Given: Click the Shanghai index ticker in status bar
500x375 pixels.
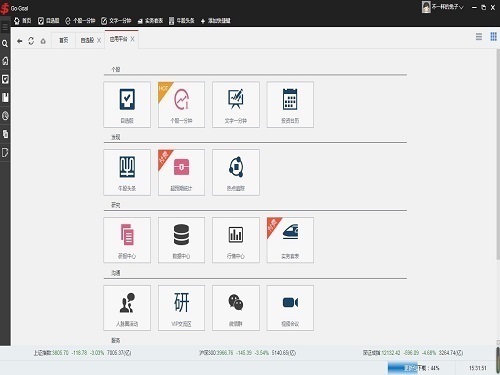Looking at the screenshot, I should click(x=82, y=353).
